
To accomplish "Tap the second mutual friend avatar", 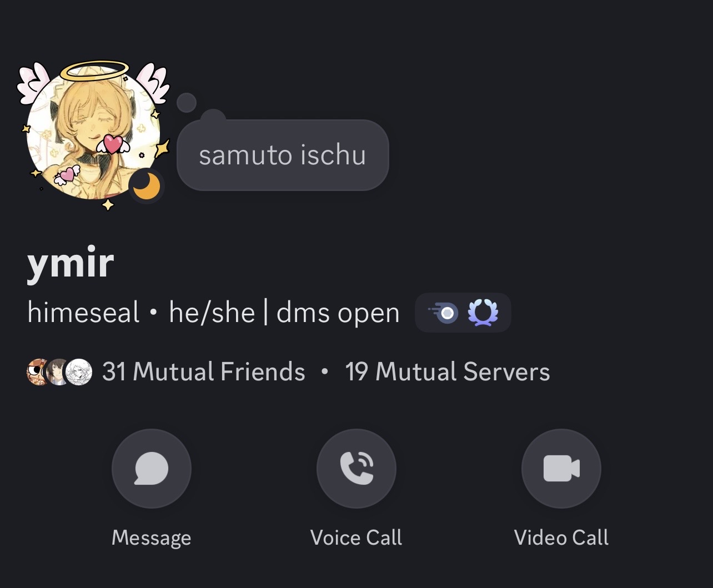I will [58, 372].
